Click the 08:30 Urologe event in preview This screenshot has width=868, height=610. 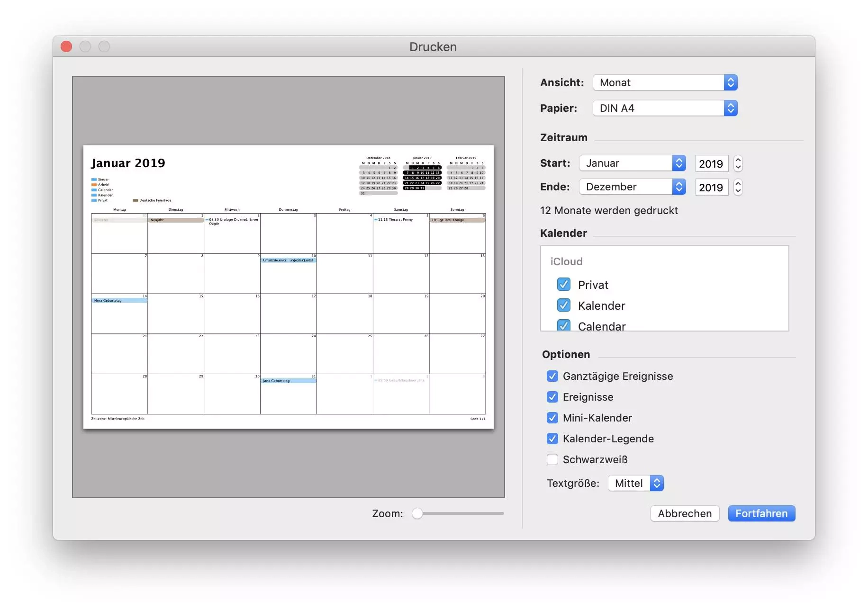pos(232,221)
